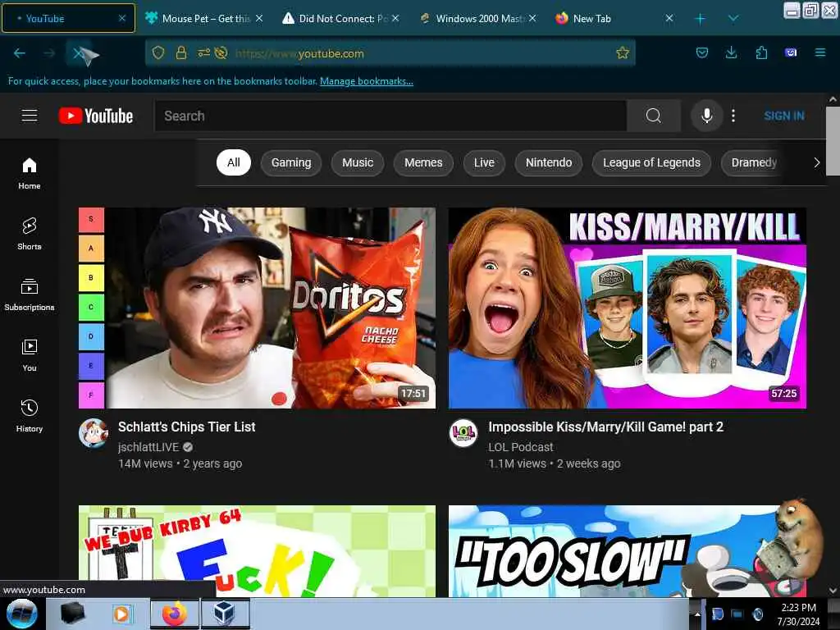Open We Dub Kirby 64 thumbnail
840x630 pixels.
pyautogui.click(x=257, y=550)
